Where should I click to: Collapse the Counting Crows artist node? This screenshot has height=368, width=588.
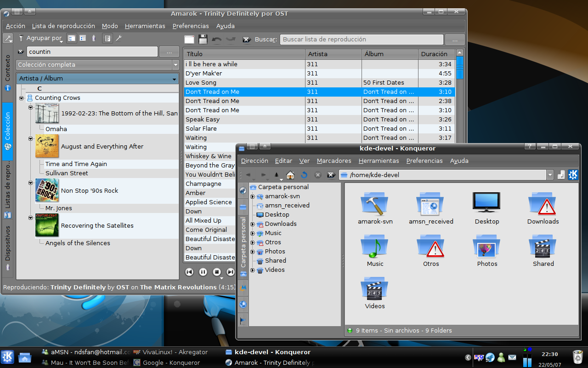click(22, 98)
